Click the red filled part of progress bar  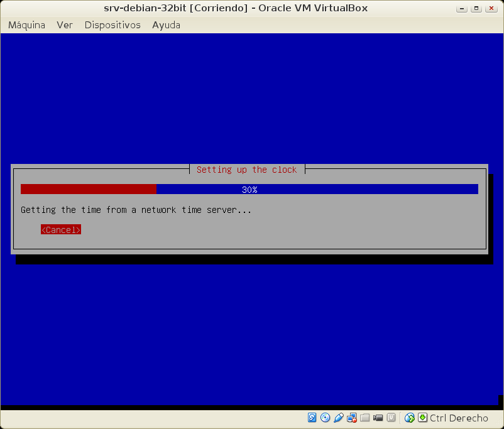click(88, 189)
